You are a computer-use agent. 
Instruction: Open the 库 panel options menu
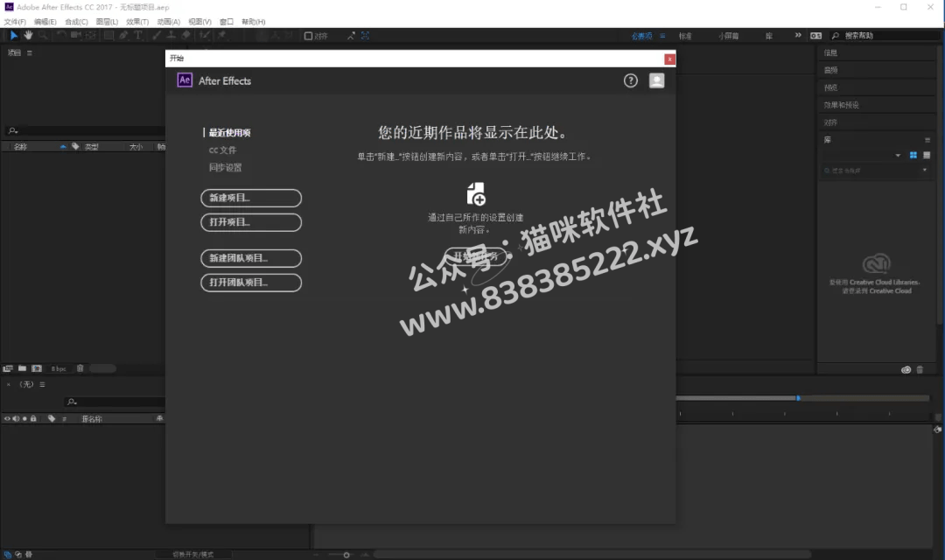click(x=927, y=140)
